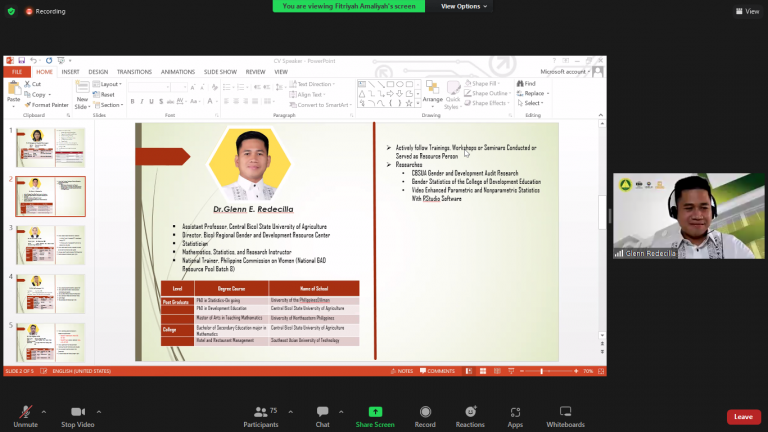Expand the Layout dropdown in Slides group
This screenshot has width=768, height=432.
[x=110, y=84]
